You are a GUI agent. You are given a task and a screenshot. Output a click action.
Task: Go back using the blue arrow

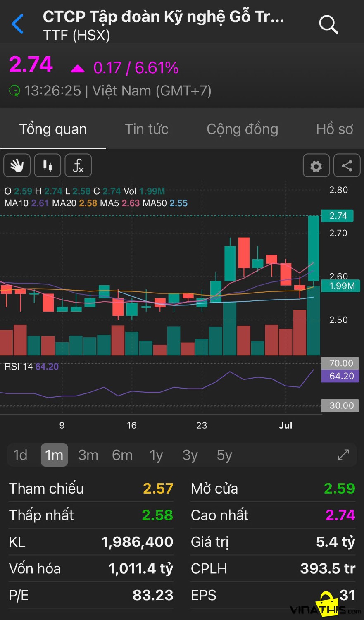(18, 24)
